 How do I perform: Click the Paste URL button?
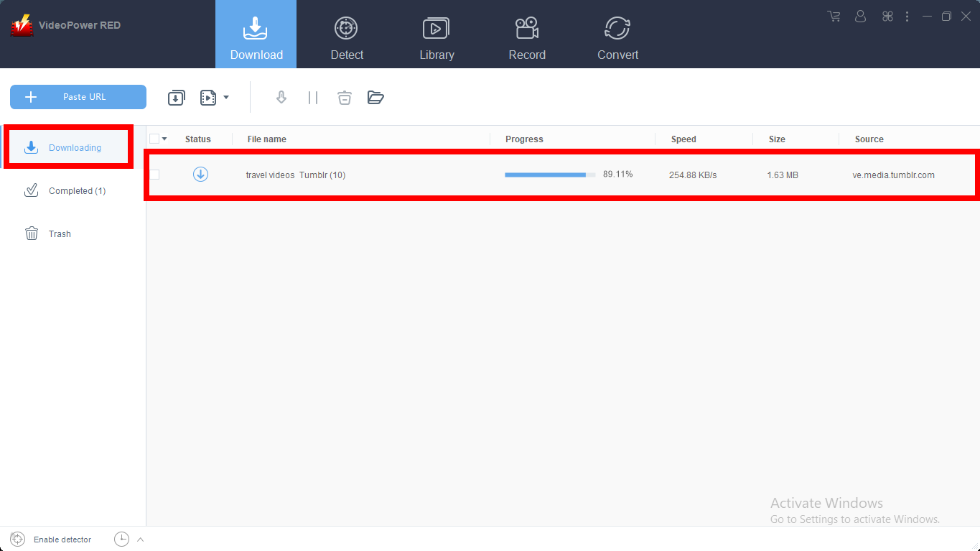pos(78,96)
